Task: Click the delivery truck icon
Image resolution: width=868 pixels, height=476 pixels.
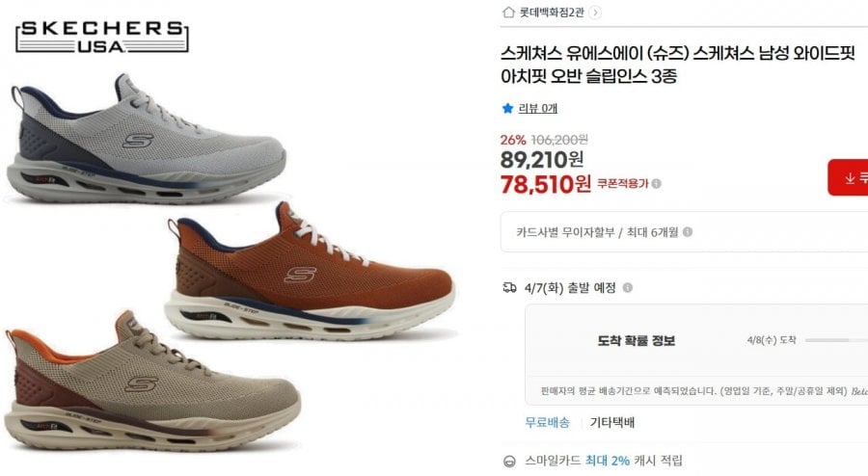Action: click(509, 287)
